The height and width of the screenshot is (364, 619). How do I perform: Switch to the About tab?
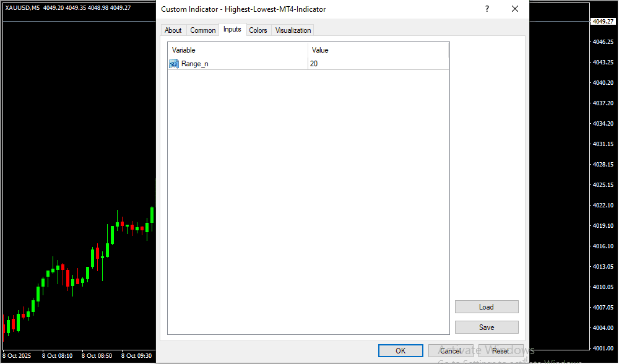tap(173, 30)
